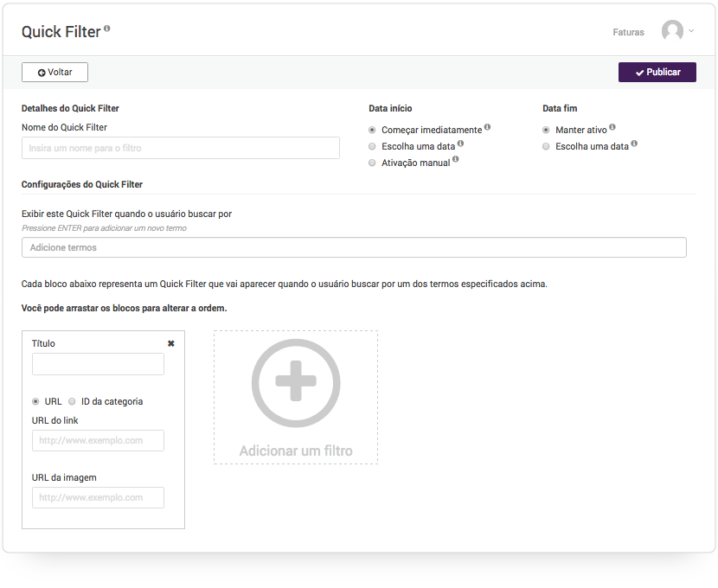Screen dimensions: 718x588
Task: Click Adicionar um filtro label
Action: pos(296,451)
